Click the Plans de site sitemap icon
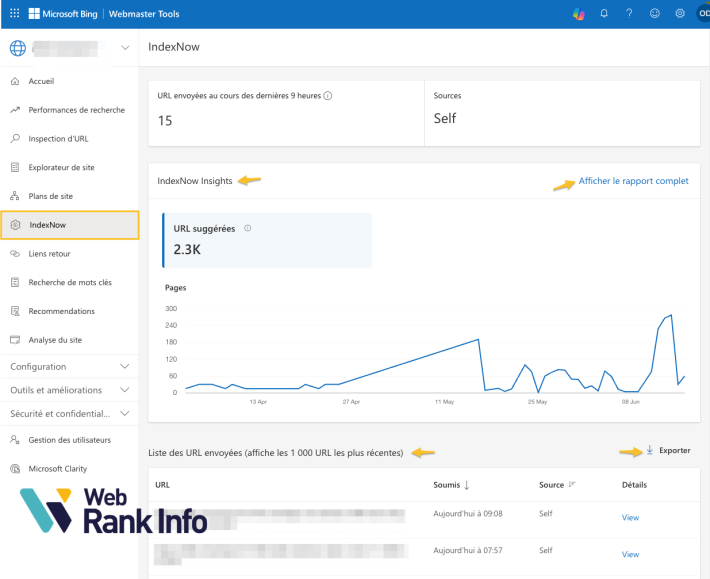 15,196
